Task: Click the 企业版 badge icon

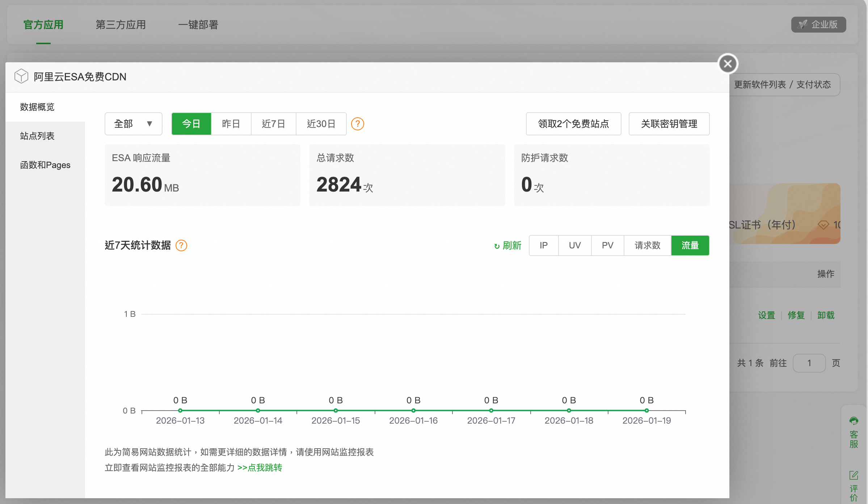Action: (x=802, y=25)
